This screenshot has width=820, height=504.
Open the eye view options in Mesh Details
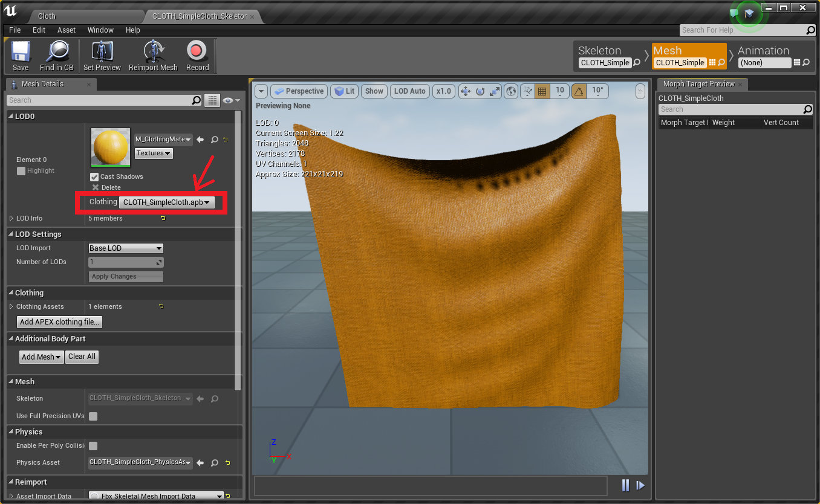(231, 100)
